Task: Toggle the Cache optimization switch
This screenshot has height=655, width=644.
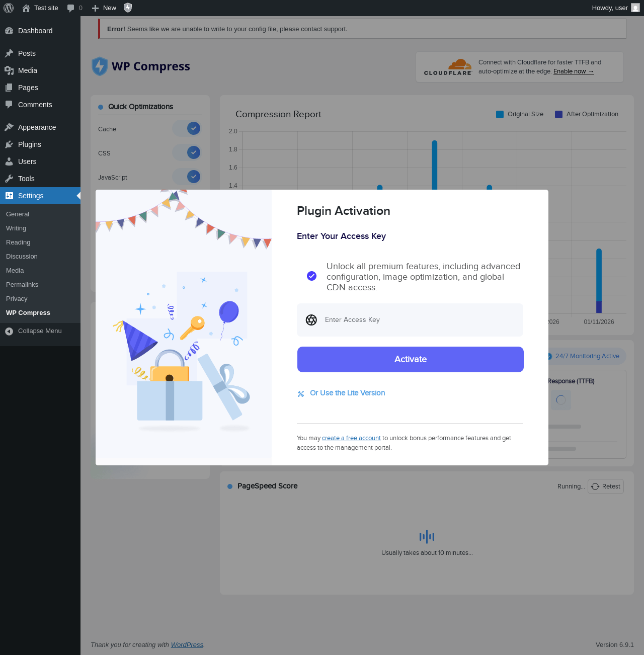Action: pos(187,128)
